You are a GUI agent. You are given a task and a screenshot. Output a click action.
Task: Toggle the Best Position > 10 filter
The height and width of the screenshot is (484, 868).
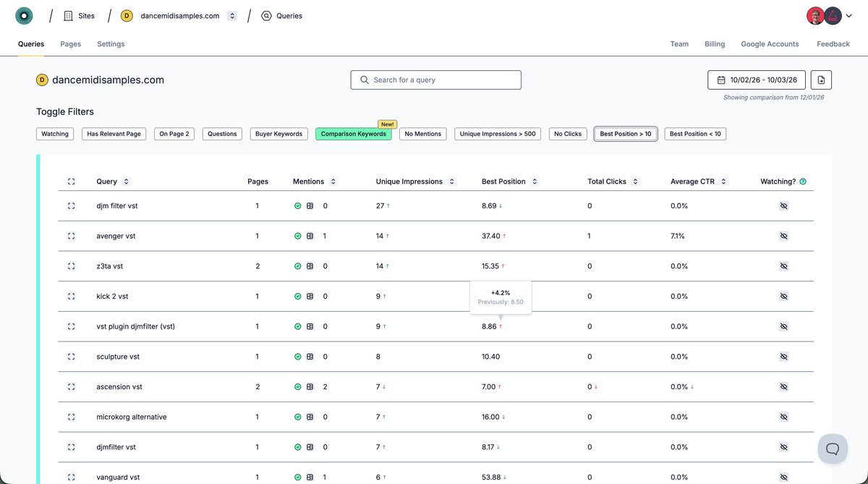626,134
